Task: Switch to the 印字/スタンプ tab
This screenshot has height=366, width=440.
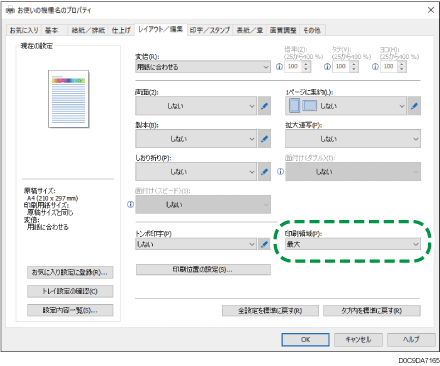Action: (210, 30)
